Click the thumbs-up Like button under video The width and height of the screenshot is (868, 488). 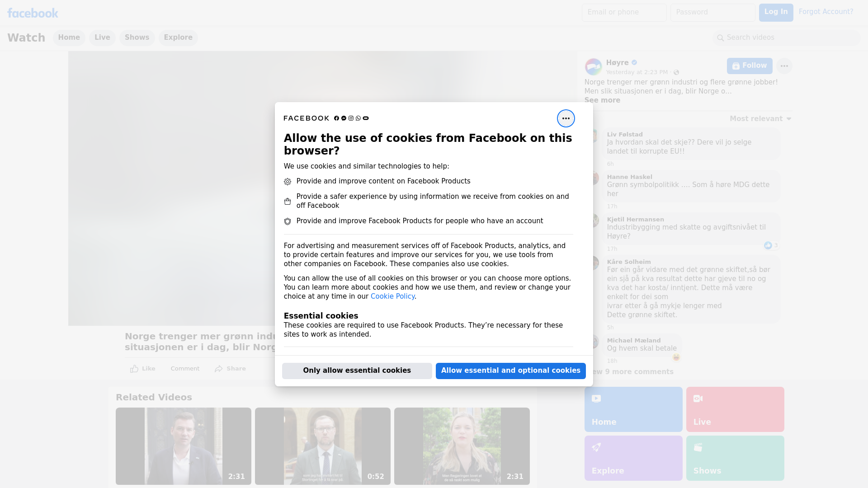tap(142, 369)
